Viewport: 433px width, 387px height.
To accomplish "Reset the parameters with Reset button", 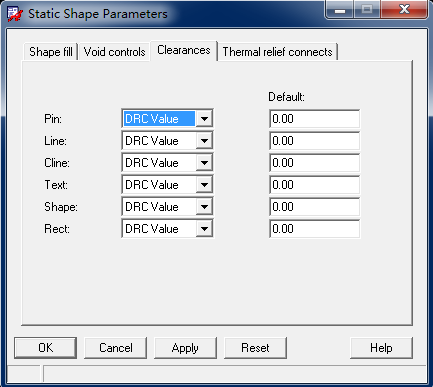I will (x=255, y=348).
